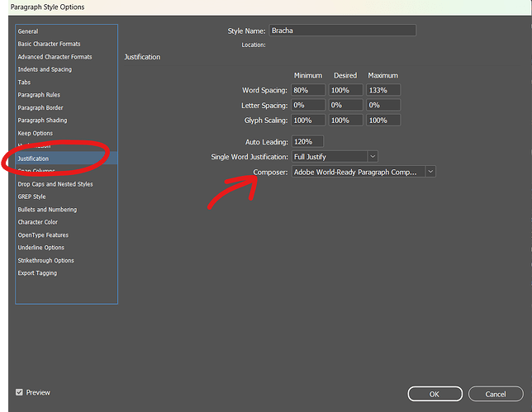Edit Letter Spacing minimum field
Viewport: 532px width, 412px height.
point(308,105)
